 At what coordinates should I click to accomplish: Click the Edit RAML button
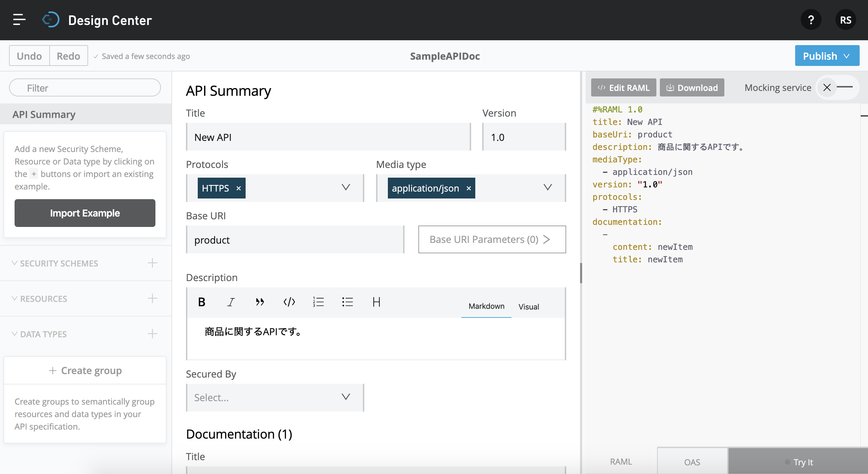623,87
